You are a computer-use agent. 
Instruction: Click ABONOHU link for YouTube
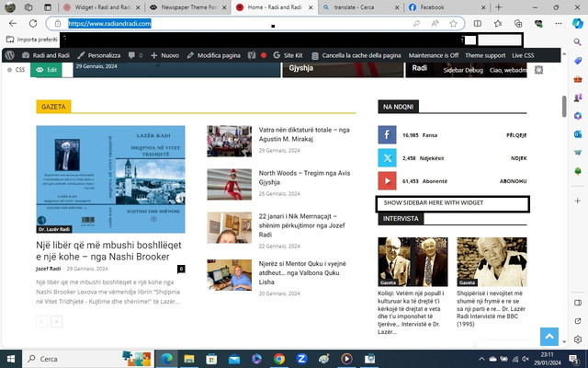tap(513, 181)
